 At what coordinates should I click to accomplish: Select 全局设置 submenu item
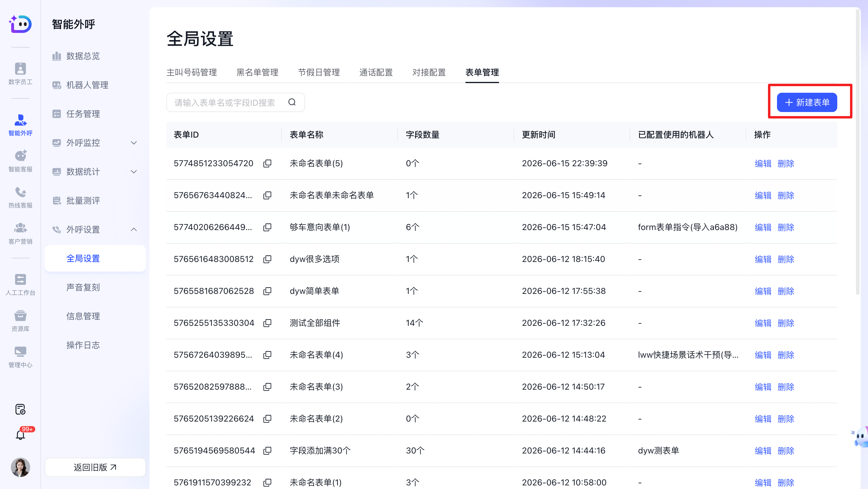tap(95, 258)
